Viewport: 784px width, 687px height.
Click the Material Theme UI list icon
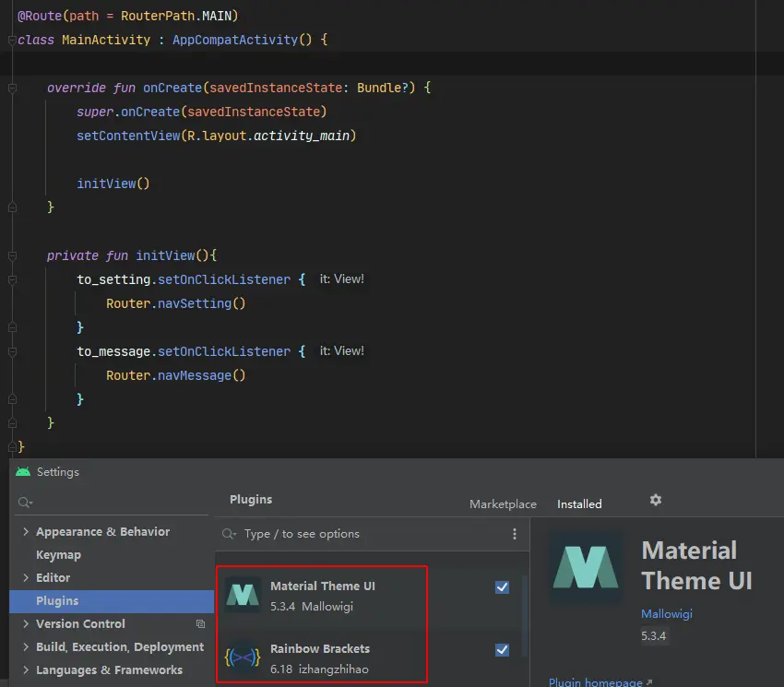click(243, 595)
